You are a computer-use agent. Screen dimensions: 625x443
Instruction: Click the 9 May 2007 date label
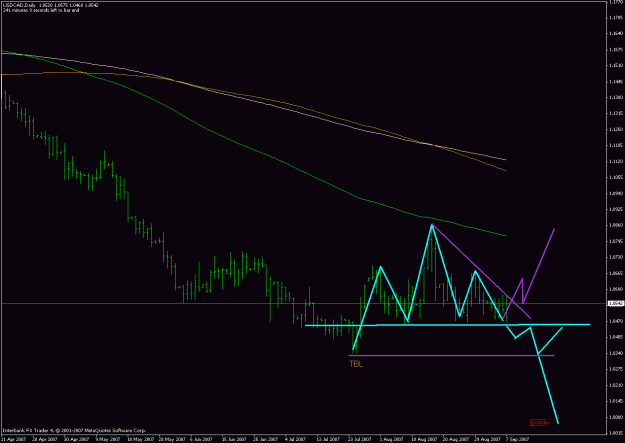(x=109, y=439)
